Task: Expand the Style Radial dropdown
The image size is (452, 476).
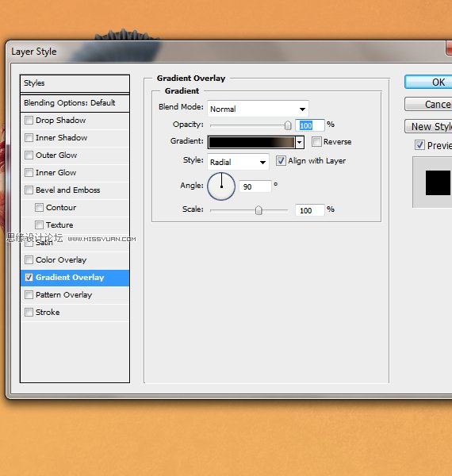Action: (238, 162)
